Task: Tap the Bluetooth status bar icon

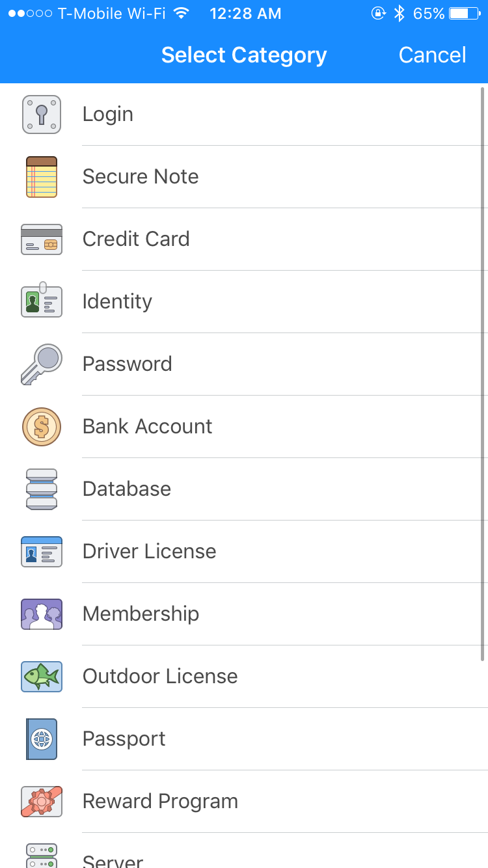Action: pyautogui.click(x=400, y=14)
